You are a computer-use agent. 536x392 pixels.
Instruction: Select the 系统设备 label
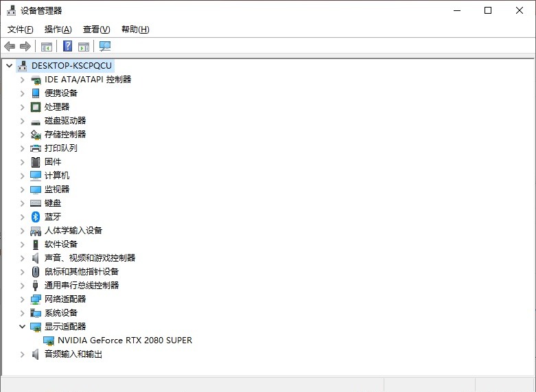coord(61,313)
